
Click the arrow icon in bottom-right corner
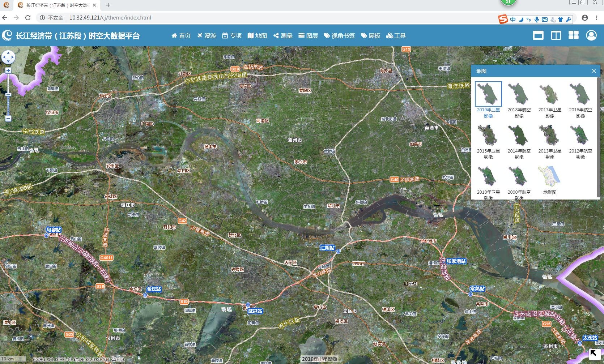[x=594, y=354]
